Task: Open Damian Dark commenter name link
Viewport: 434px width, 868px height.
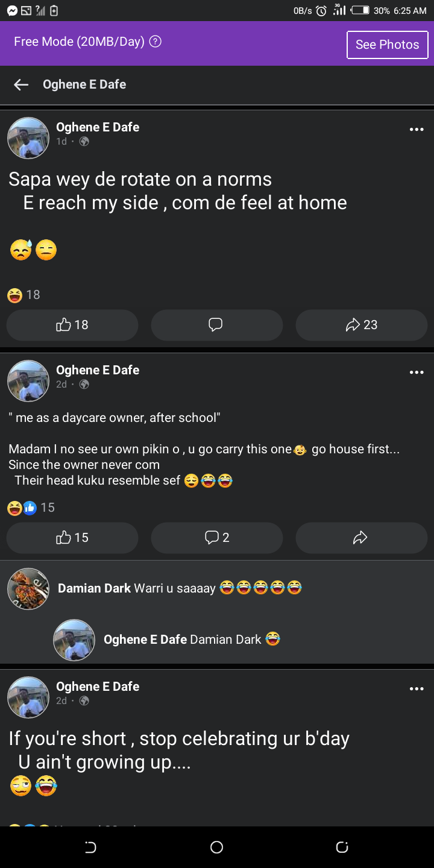Action: pyautogui.click(x=94, y=588)
